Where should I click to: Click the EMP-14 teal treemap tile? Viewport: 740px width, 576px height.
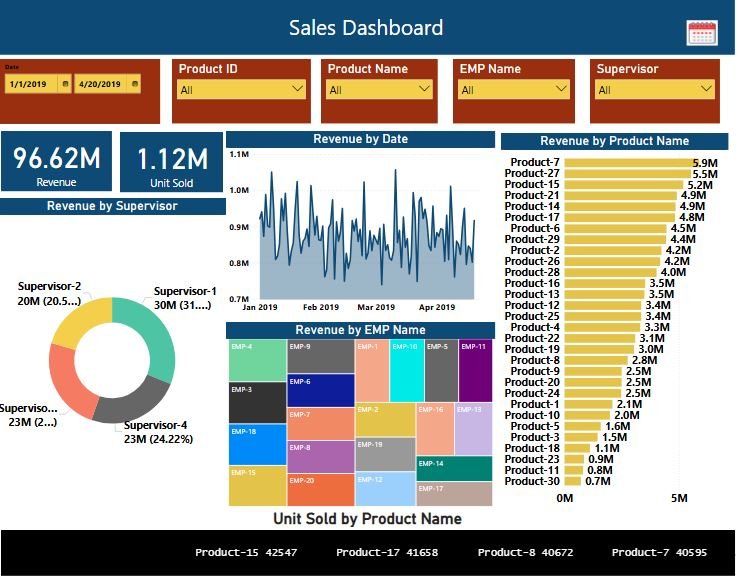coord(454,469)
